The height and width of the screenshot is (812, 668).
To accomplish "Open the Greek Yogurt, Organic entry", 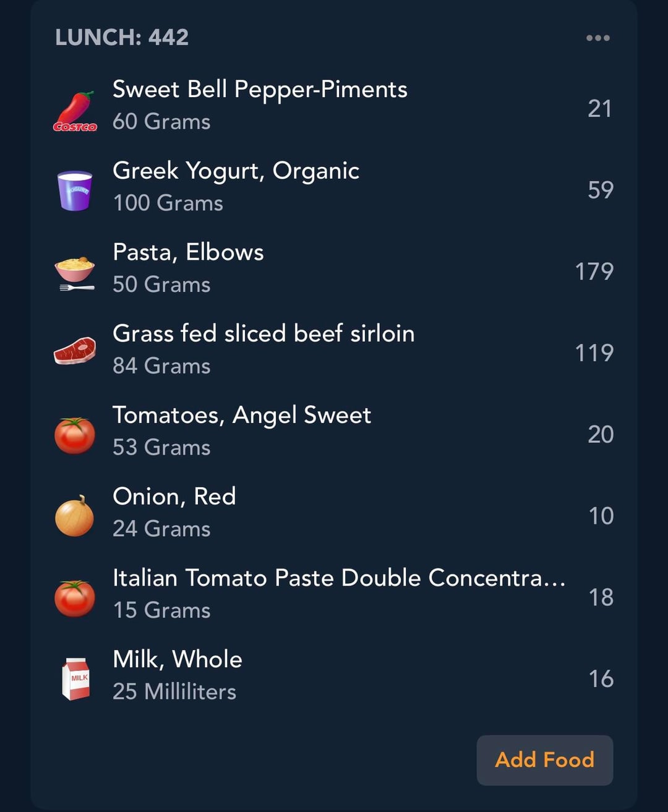I will (236, 171).
